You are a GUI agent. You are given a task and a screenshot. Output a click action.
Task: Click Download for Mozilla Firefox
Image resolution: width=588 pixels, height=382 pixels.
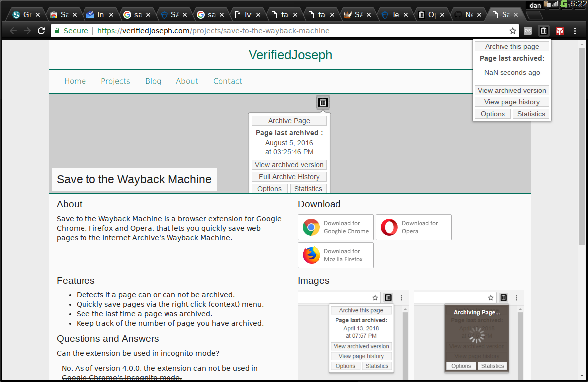(x=336, y=255)
